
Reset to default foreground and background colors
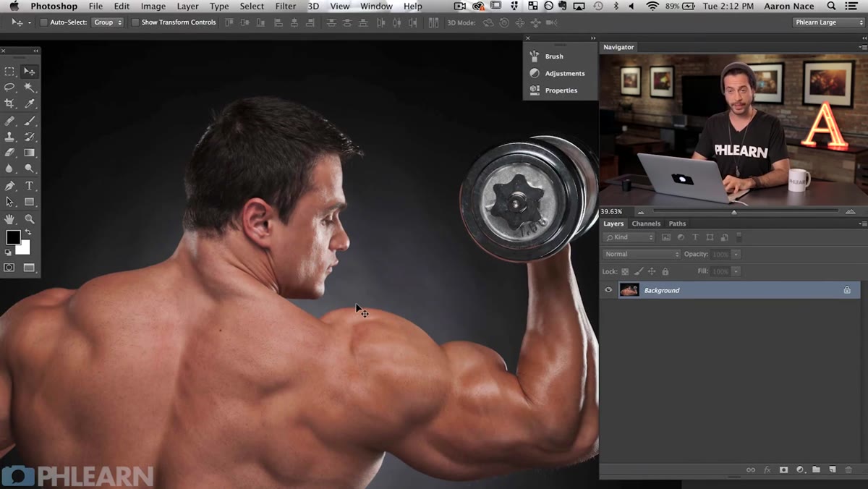8,252
